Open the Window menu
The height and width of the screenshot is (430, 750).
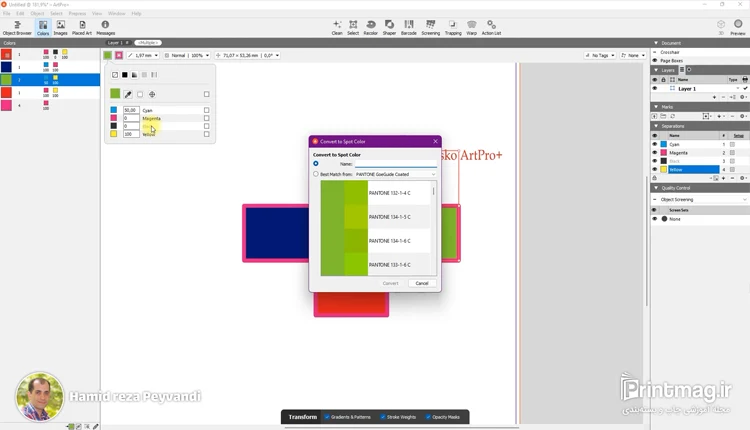click(116, 13)
